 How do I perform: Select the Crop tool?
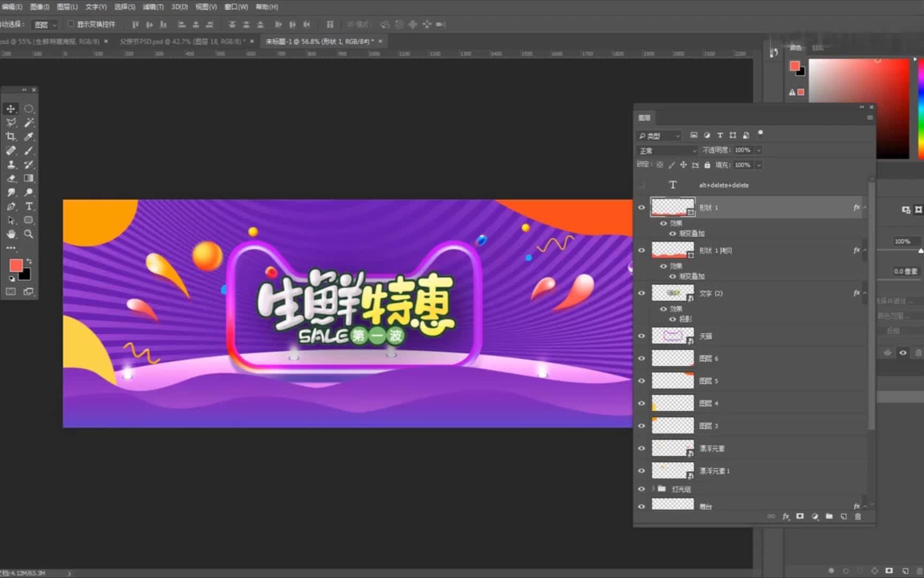[x=11, y=136]
